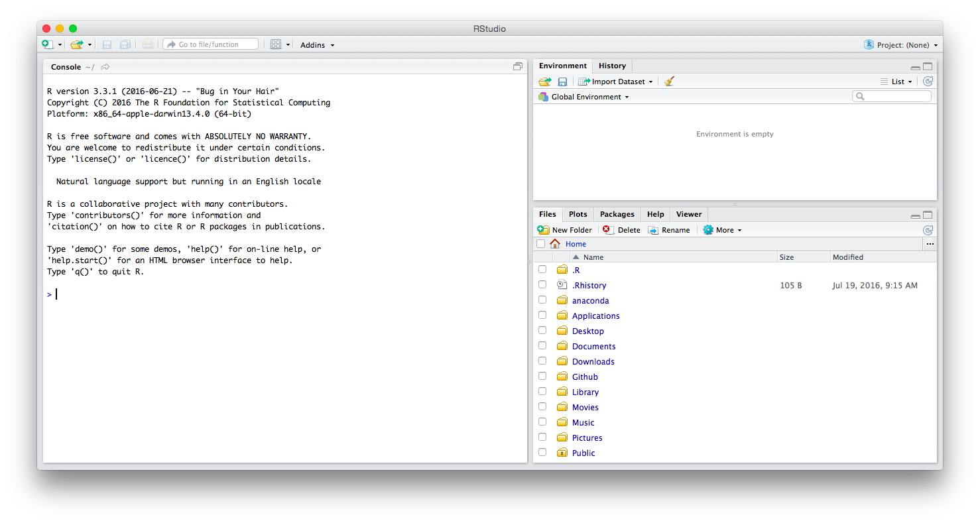Screen dimensions: 980x523
Task: Click the workspace panes grid icon
Action: pos(276,44)
